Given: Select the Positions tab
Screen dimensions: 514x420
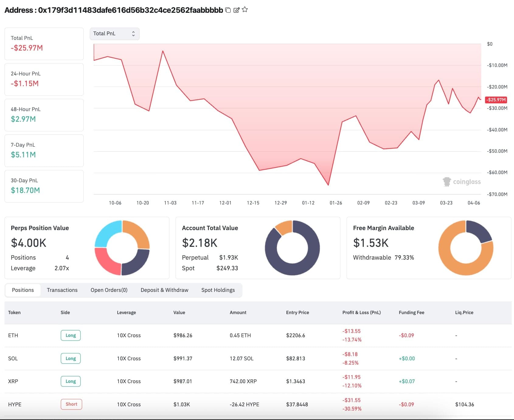Looking at the screenshot, I should pos(23,290).
